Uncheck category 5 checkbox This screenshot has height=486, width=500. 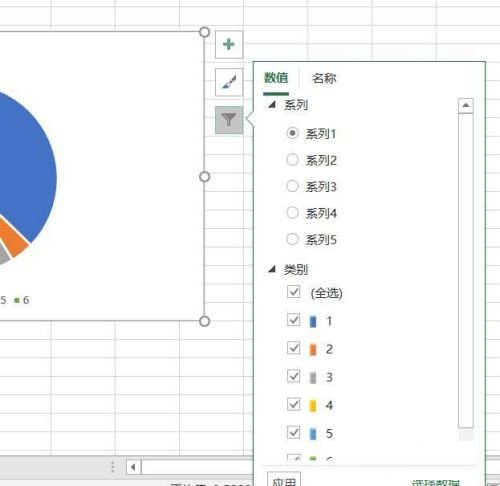pyautogui.click(x=294, y=432)
